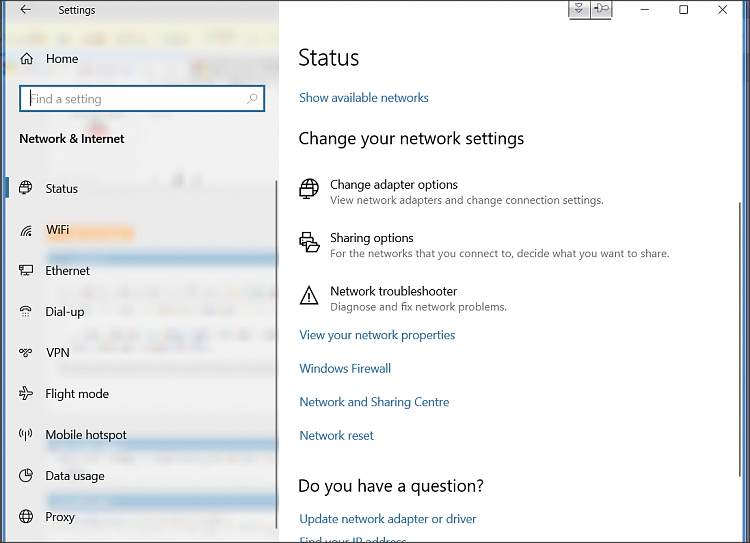Click the Ethernet monitor icon
Image resolution: width=750 pixels, height=543 pixels.
26,270
